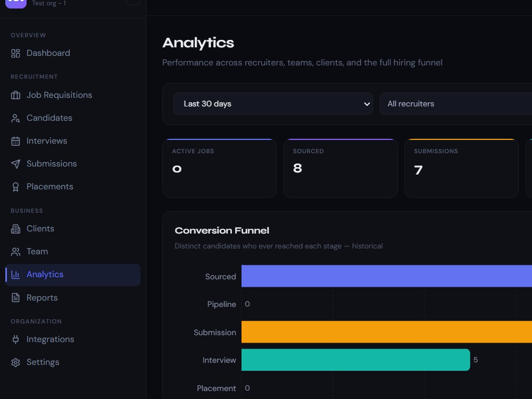Click the Interviews calendar icon
532x399 pixels.
[x=15, y=141]
